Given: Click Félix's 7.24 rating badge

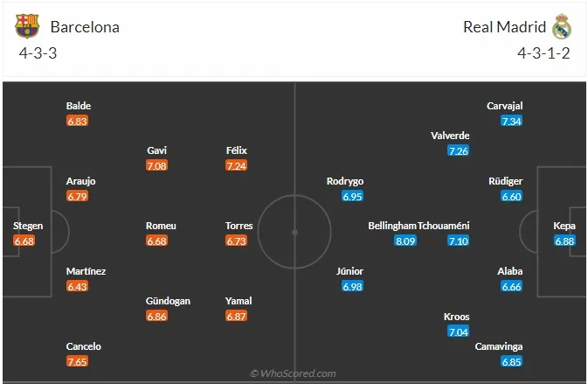Looking at the screenshot, I should (x=236, y=165).
